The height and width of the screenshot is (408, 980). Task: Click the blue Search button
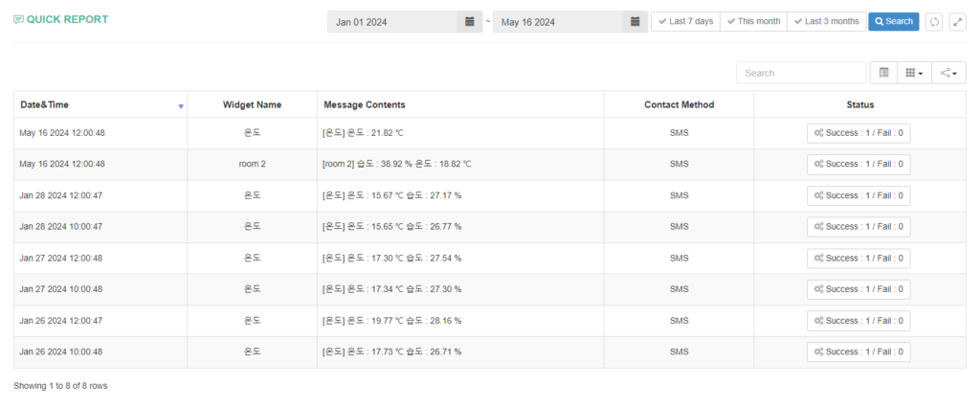point(894,21)
